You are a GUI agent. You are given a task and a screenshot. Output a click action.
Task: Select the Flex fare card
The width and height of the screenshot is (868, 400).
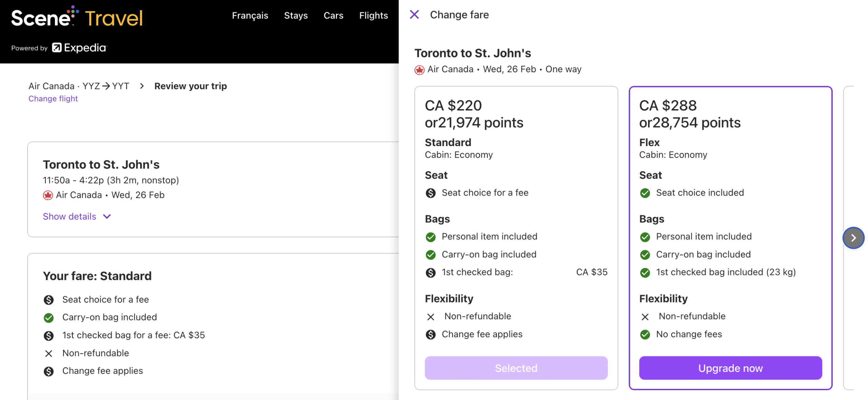730,368
